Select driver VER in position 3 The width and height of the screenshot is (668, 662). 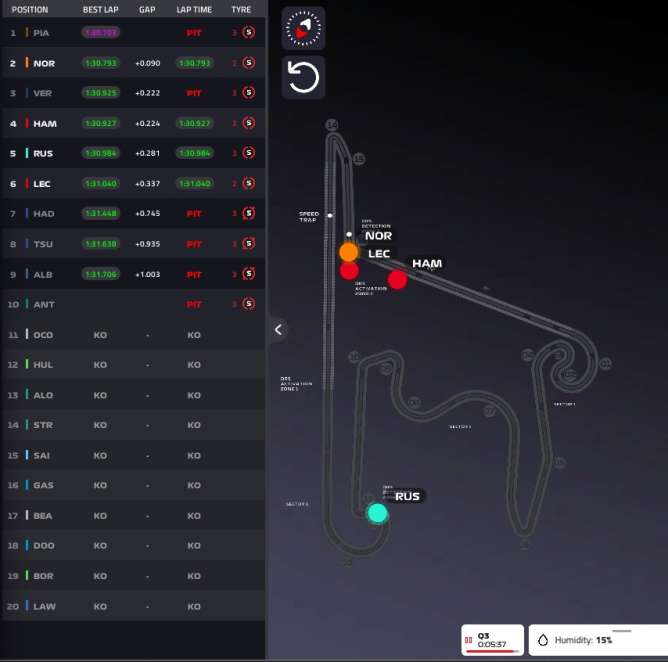click(x=133, y=93)
